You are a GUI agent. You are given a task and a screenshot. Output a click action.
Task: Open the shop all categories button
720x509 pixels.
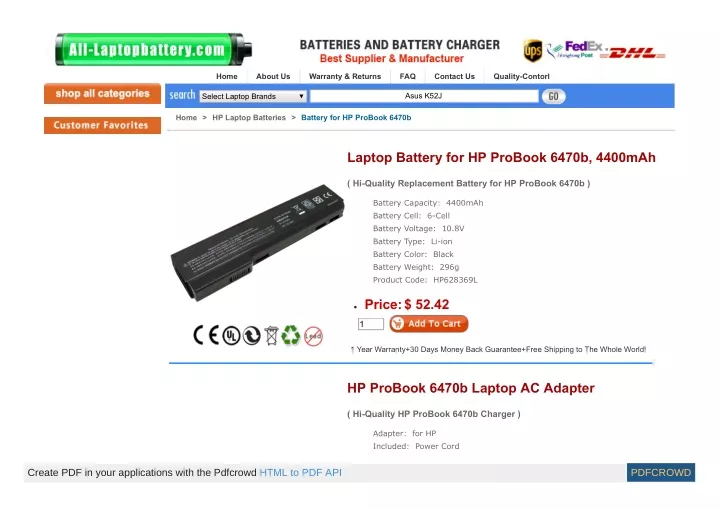(102, 93)
